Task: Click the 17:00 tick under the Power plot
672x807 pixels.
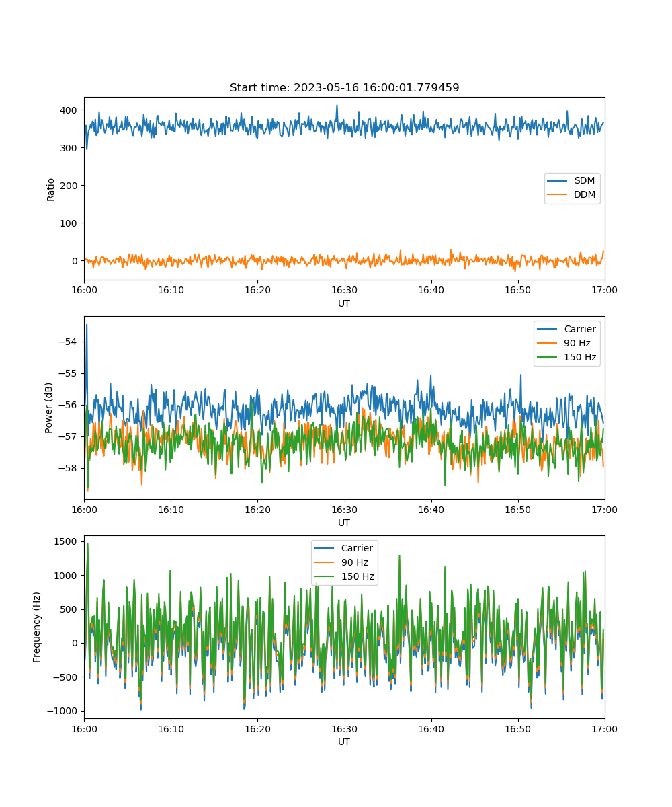Action: pos(605,510)
